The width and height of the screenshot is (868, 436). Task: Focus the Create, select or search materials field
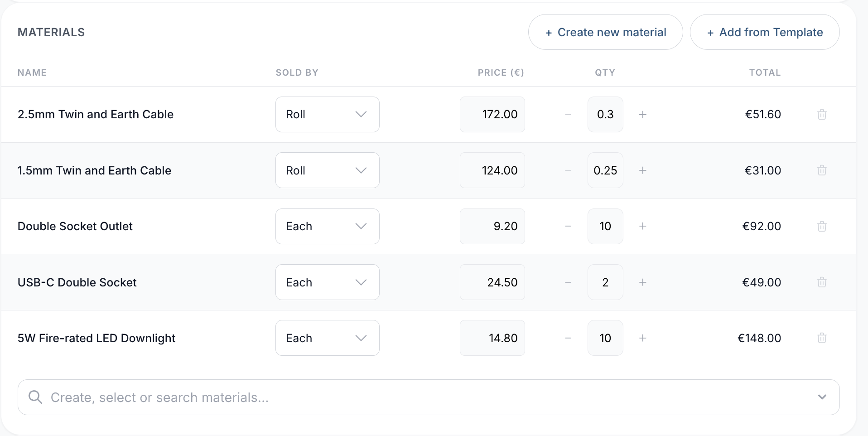[429, 397]
